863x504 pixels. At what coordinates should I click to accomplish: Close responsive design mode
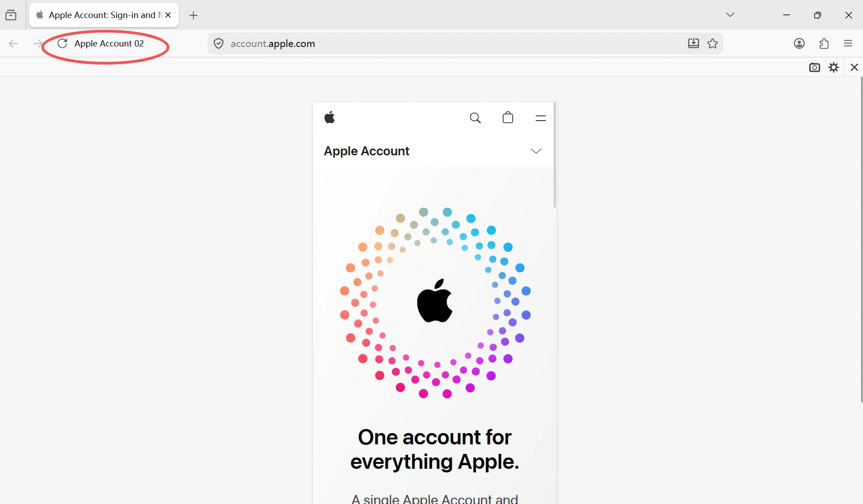tap(854, 67)
